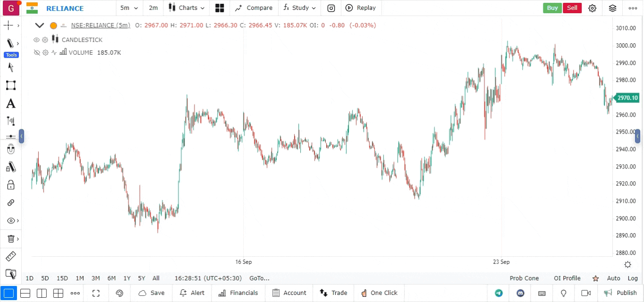
Task: Select the ruler measure tool
Action: coord(10,257)
